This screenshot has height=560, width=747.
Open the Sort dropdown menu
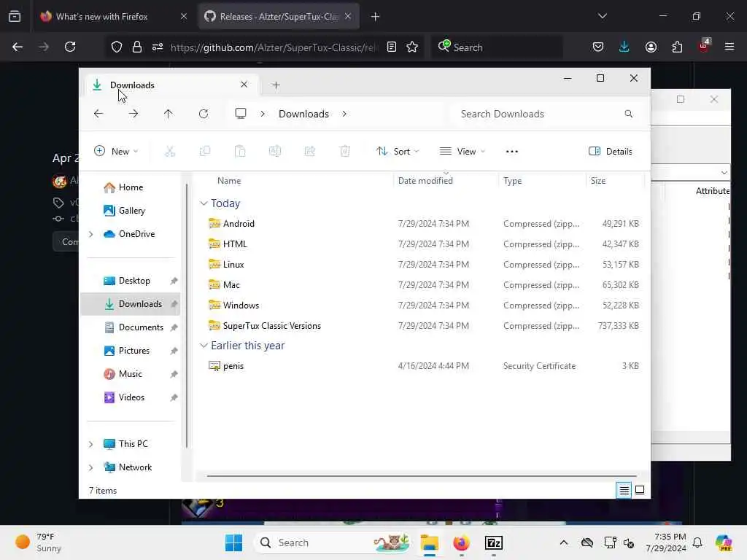point(398,152)
